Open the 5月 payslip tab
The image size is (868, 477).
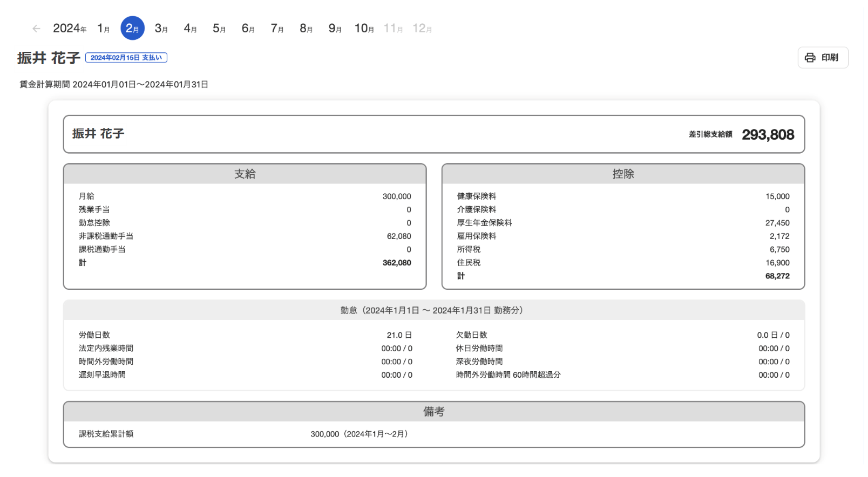coord(219,29)
